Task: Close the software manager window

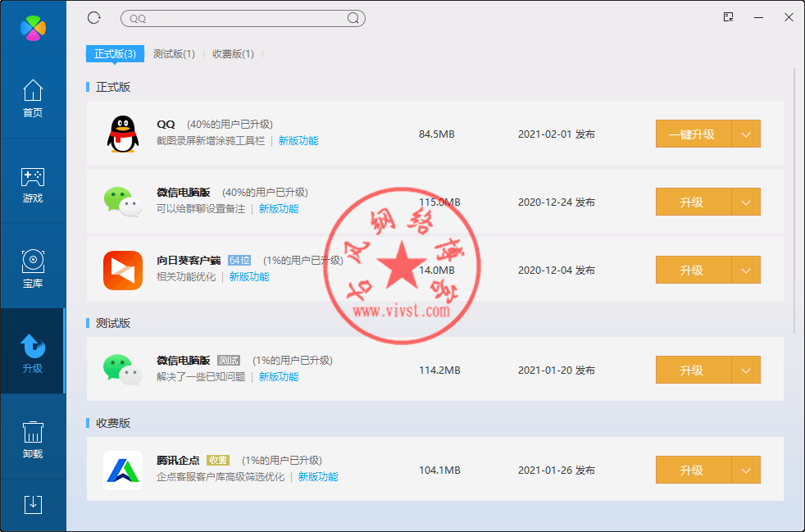Action: [x=789, y=17]
